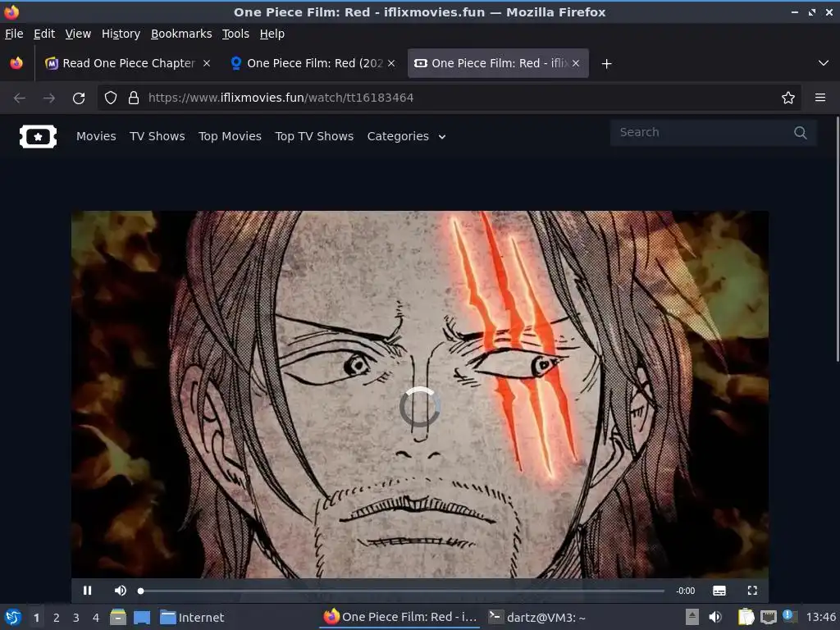Click the search magnifier icon
This screenshot has height=630, width=840.
(801, 132)
